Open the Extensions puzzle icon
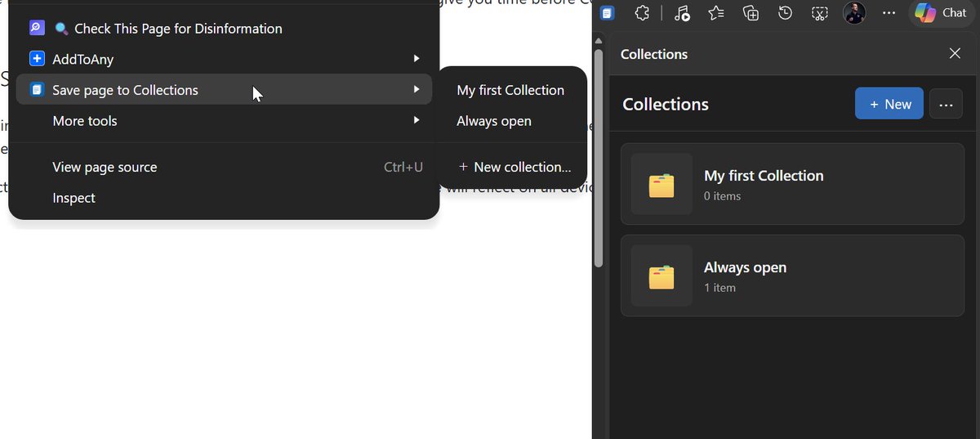Viewport: 980px width, 439px height. (643, 13)
